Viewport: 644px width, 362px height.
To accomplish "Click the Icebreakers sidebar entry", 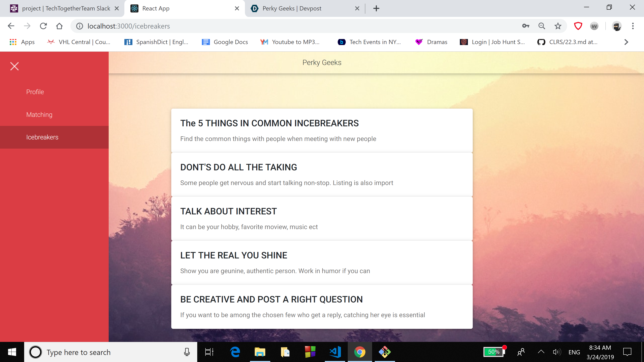I will 42,137.
